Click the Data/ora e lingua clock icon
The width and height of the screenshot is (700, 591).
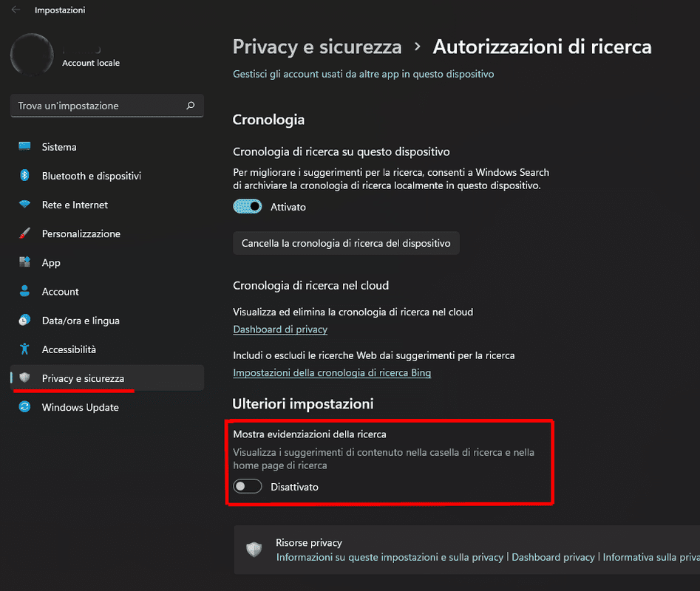pyautogui.click(x=24, y=320)
